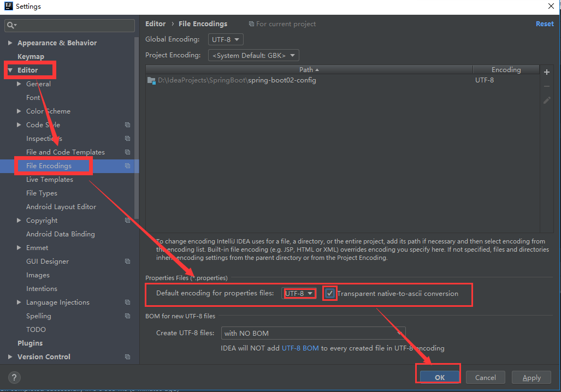Screen dimensions: 561x392
Task: Expand the Color Scheme subsection
Action: (19, 111)
